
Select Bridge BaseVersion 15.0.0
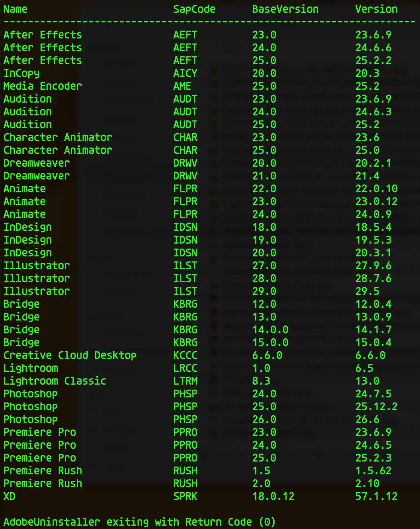(x=270, y=342)
